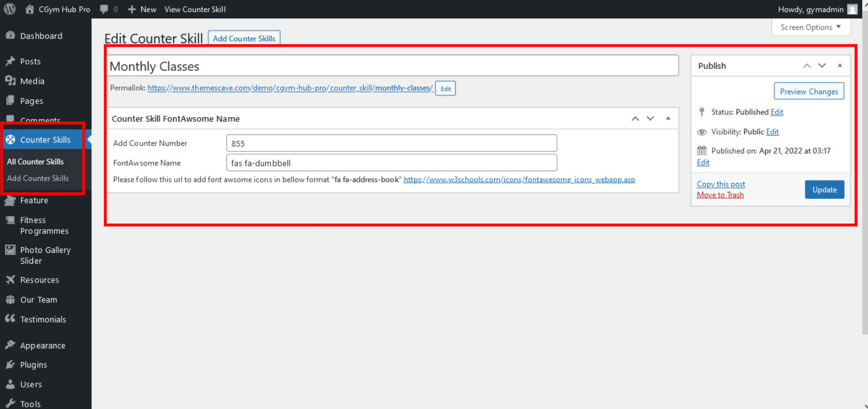Image resolution: width=868 pixels, height=409 pixels.
Task: Click the Appearance brush icon
Action: tap(10, 345)
